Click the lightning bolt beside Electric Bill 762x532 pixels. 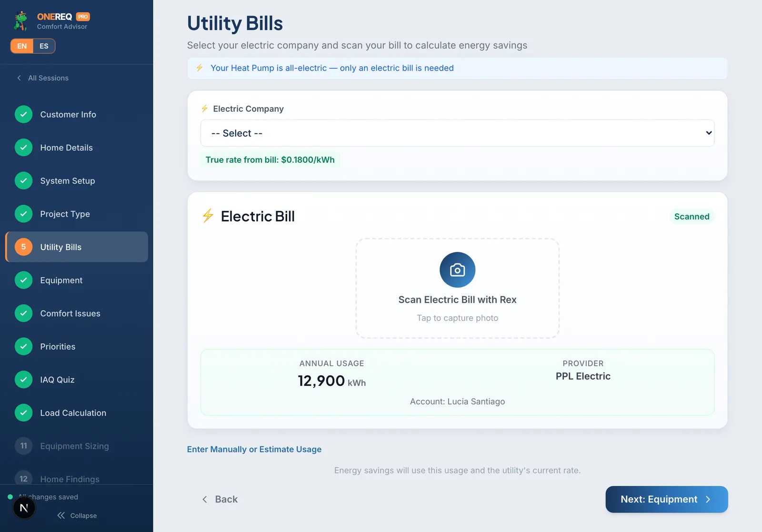click(208, 216)
